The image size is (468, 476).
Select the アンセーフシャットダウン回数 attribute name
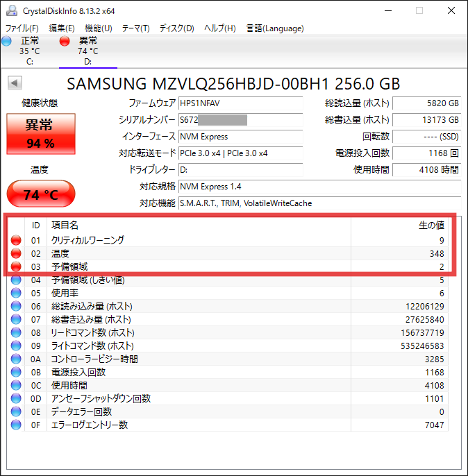(101, 398)
